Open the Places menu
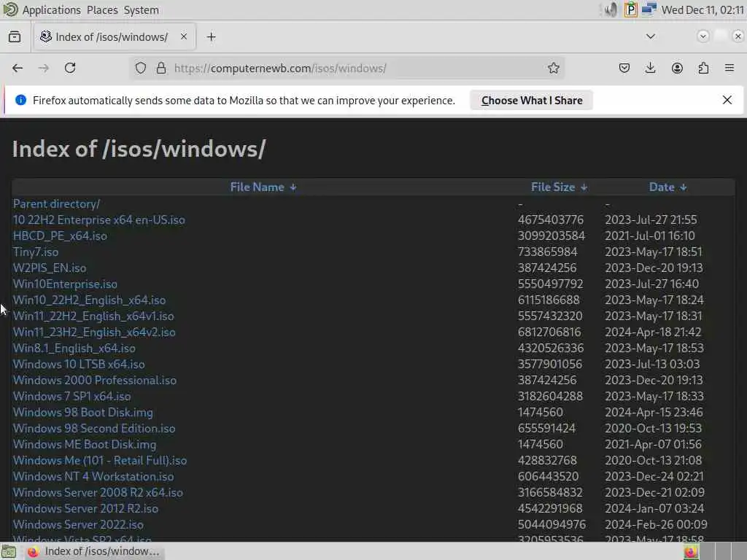747x560 pixels. [x=102, y=10]
